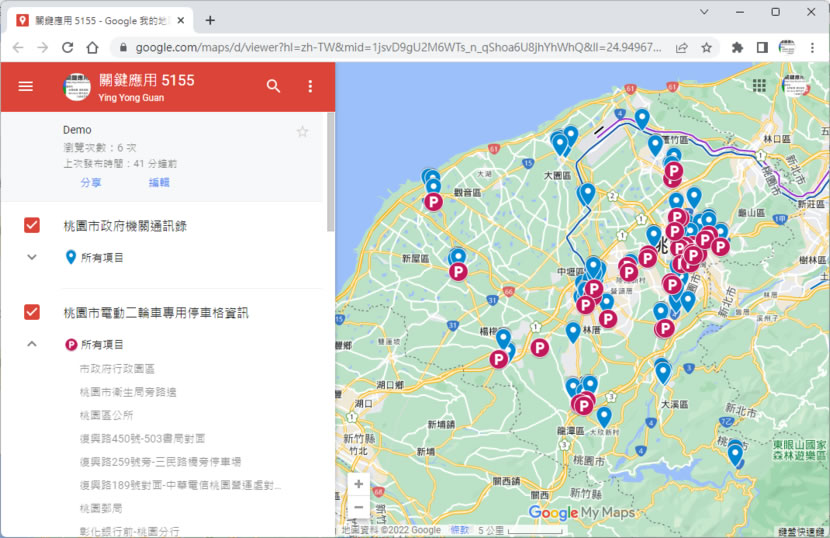
Task: Open the Chrome tab search dropdown arrow
Action: [704, 12]
